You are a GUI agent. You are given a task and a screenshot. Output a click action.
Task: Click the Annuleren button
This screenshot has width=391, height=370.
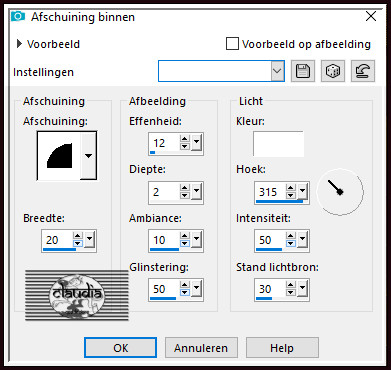(x=201, y=348)
